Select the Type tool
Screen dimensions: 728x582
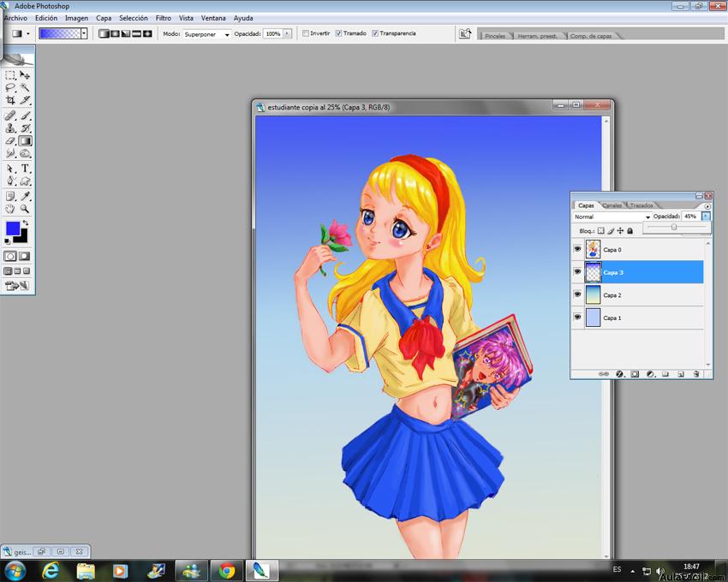pos(25,169)
